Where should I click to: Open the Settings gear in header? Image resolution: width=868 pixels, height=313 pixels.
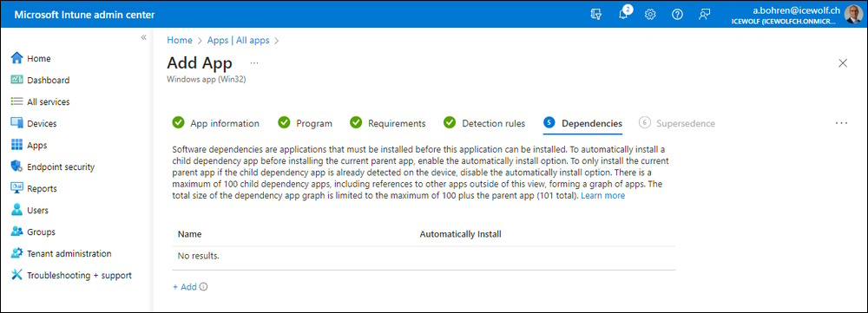click(x=650, y=15)
